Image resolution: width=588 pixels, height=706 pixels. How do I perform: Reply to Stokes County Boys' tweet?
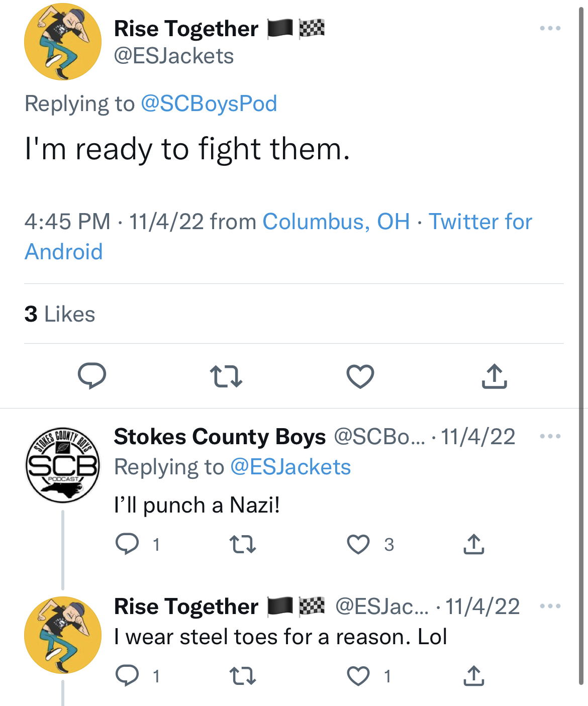click(127, 544)
